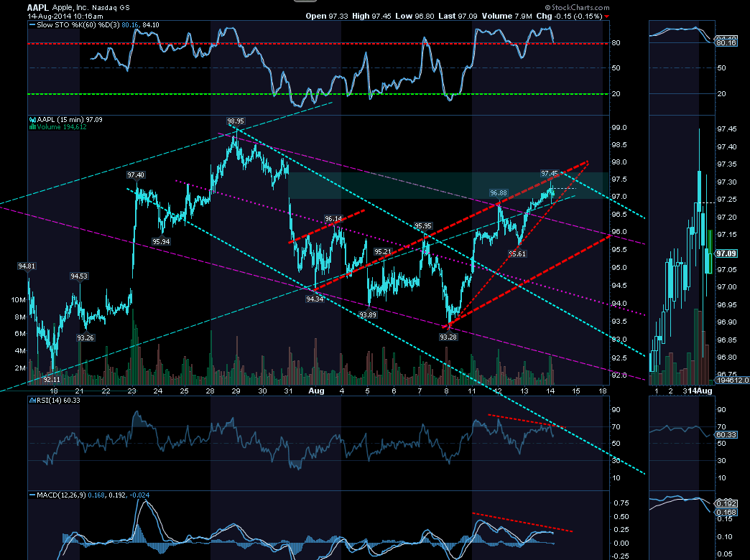This screenshot has height=560, width=750.
Task: Select the 93.89 low price label
Action: [x=368, y=314]
